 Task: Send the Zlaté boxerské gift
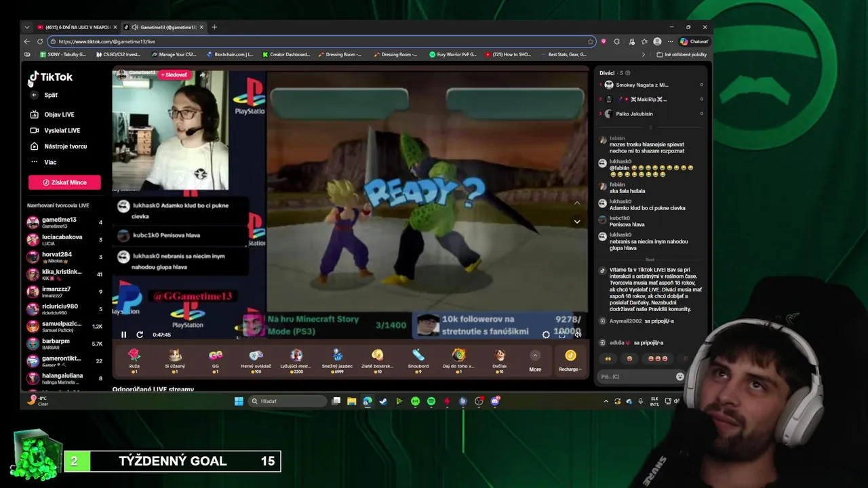point(377,360)
